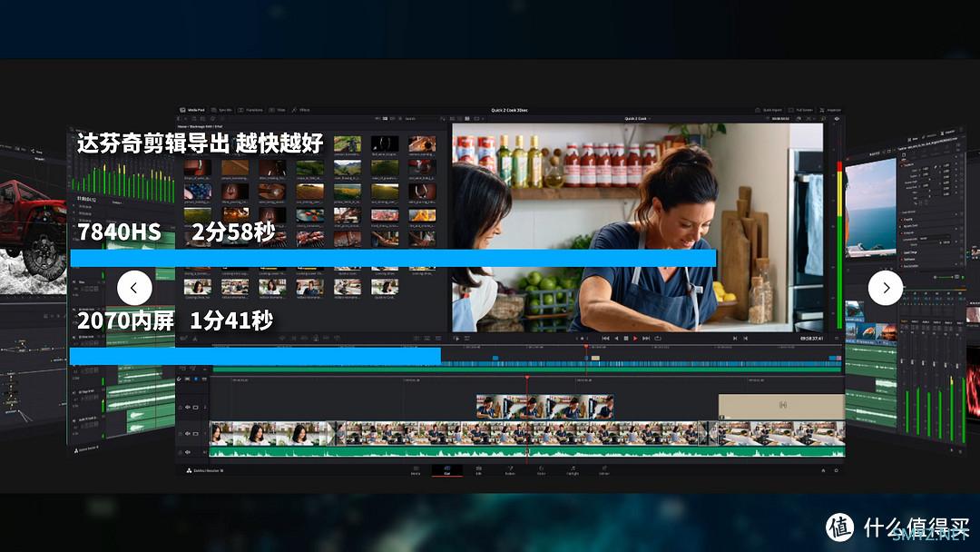980x552 pixels.
Task: Click the 09:58:37:41 timecode display
Action: pyautogui.click(x=812, y=339)
